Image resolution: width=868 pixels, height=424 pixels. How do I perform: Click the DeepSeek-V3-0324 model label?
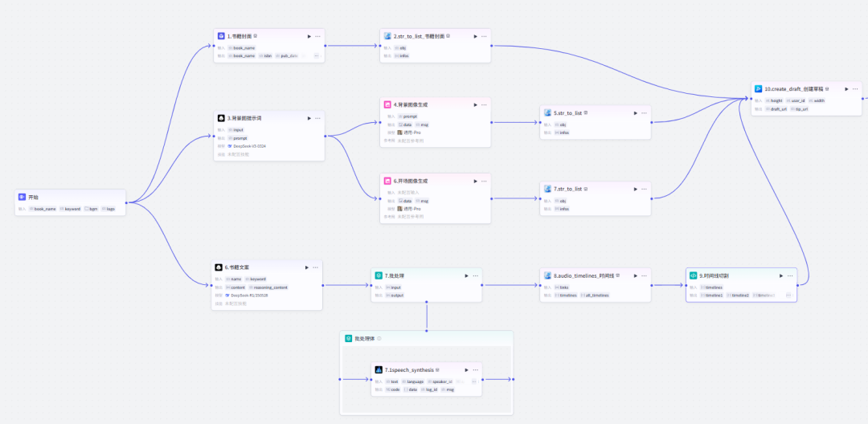(250, 146)
